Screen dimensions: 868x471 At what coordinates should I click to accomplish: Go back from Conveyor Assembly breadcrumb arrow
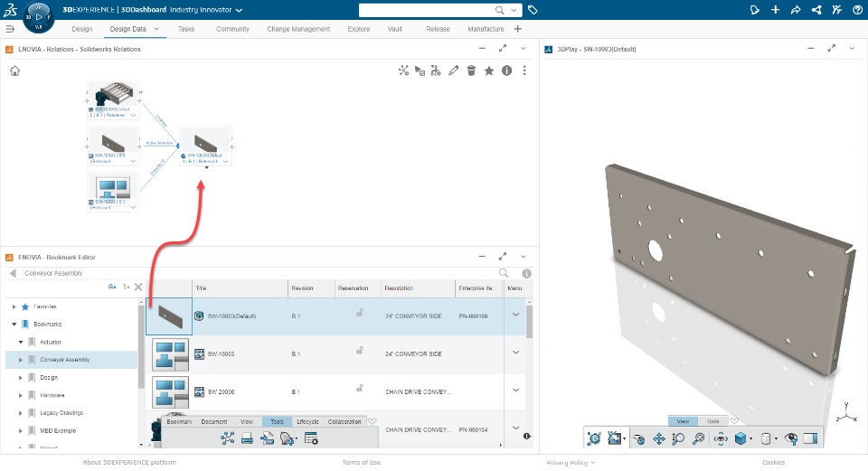[x=13, y=273]
